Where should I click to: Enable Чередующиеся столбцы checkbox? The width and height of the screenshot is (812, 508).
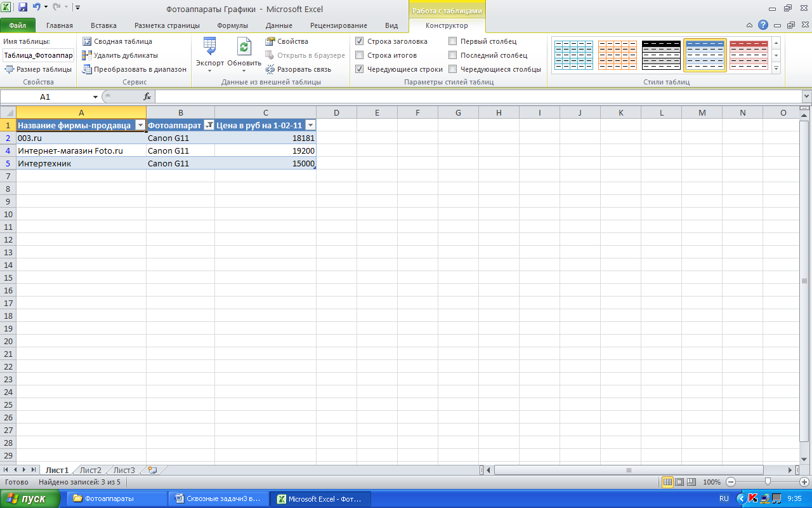coord(453,69)
